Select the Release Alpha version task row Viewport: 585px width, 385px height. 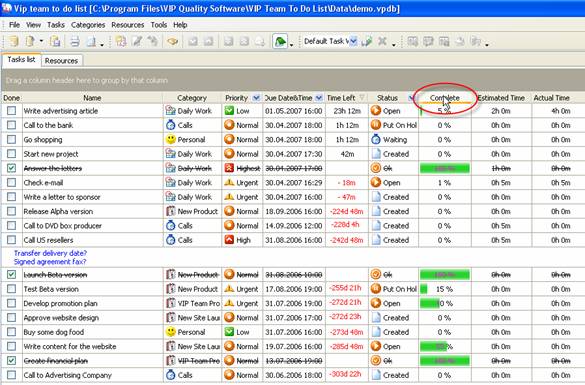tap(292, 212)
